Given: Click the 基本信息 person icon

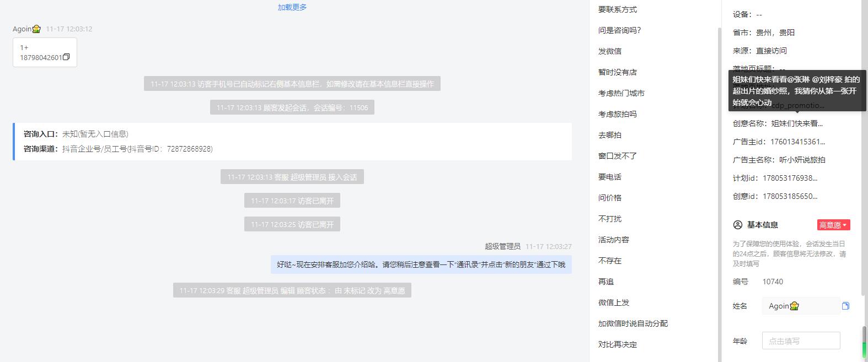Looking at the screenshot, I should pos(737,225).
